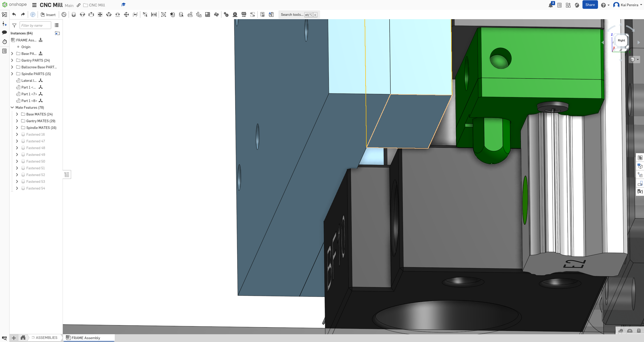Screen dimensions: 644x342
Task: Click the Insert tool
Action: pos(48,14)
